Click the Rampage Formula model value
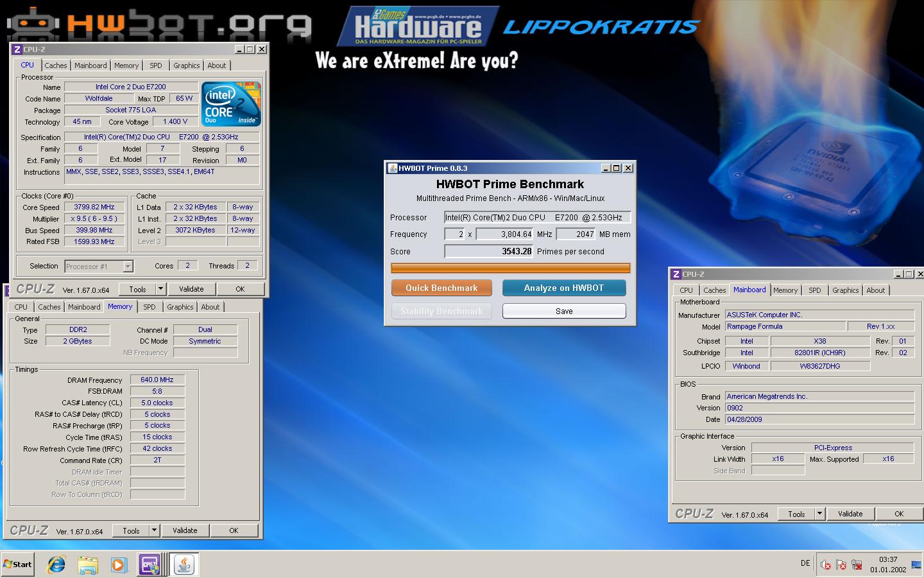Screen dimensions: 924x578 tap(785, 326)
